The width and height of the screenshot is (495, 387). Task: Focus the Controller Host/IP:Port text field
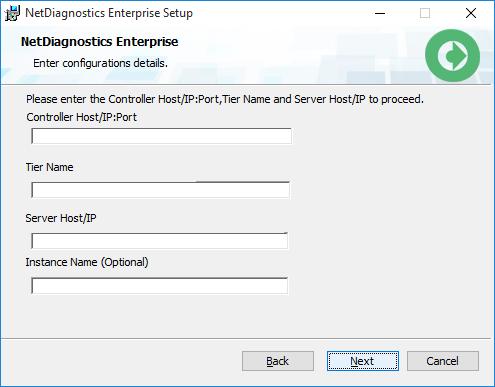tap(162, 136)
